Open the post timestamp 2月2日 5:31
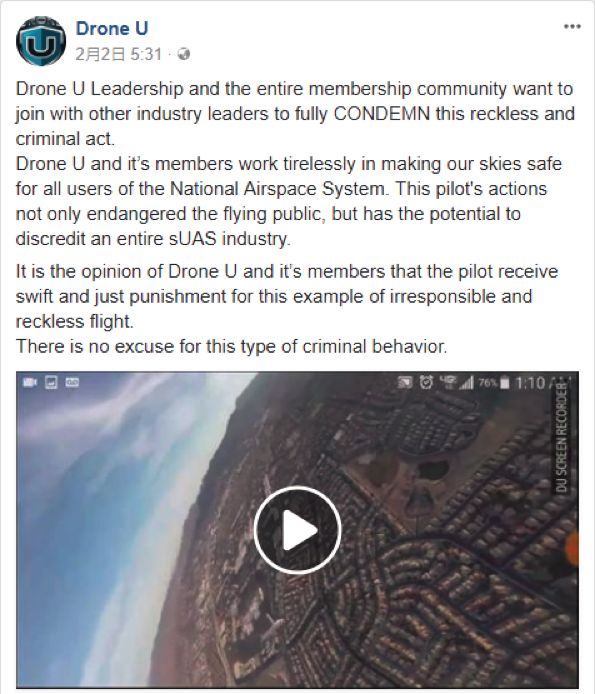The height and width of the screenshot is (694, 595). (119, 54)
